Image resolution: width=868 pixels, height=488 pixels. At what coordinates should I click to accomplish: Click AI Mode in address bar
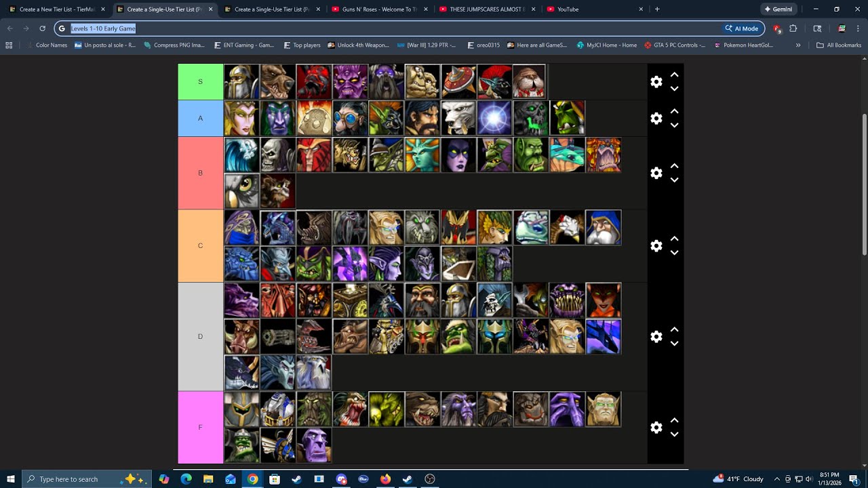(742, 28)
